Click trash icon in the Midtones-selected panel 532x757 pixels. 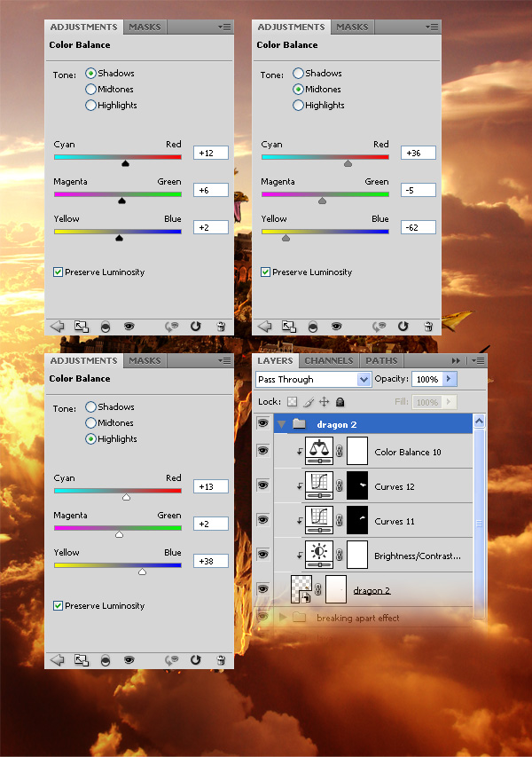point(428,327)
